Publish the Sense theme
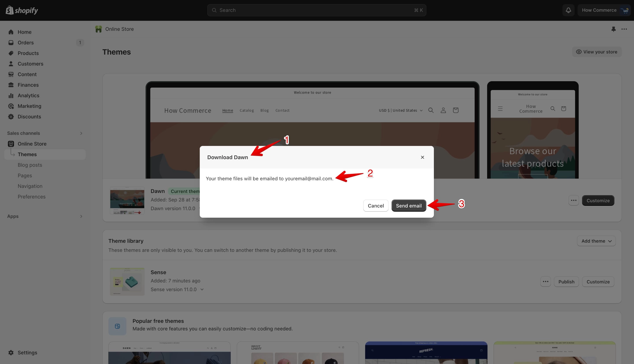This screenshot has width=634, height=364. 566,282
